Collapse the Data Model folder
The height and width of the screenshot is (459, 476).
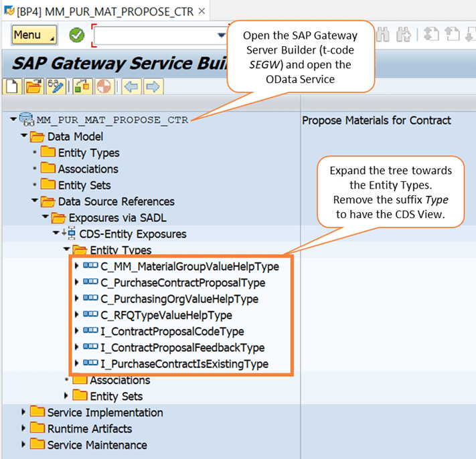point(24,135)
